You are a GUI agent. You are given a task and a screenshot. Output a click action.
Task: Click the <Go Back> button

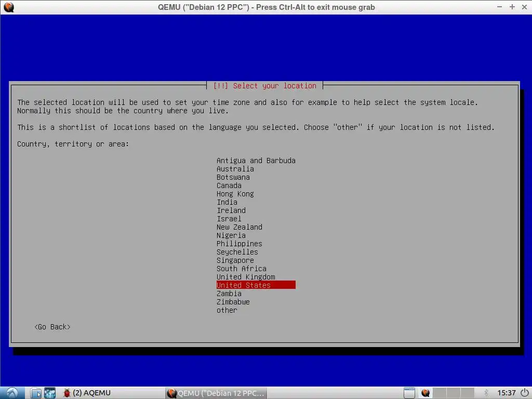coord(52,327)
